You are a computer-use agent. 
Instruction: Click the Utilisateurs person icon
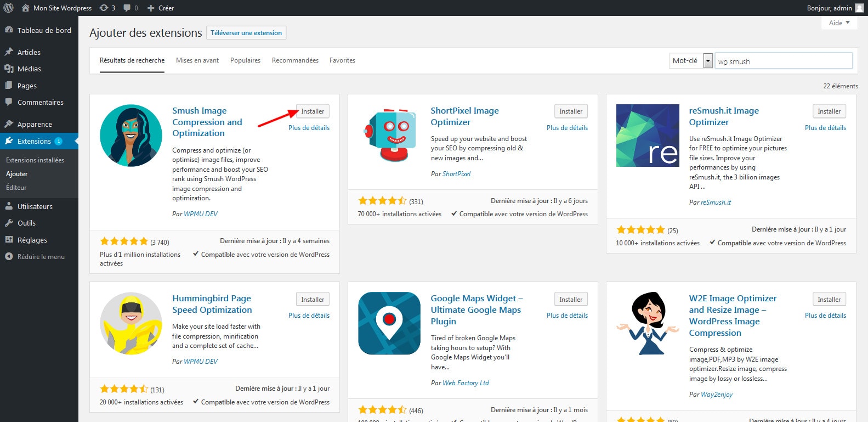click(9, 206)
